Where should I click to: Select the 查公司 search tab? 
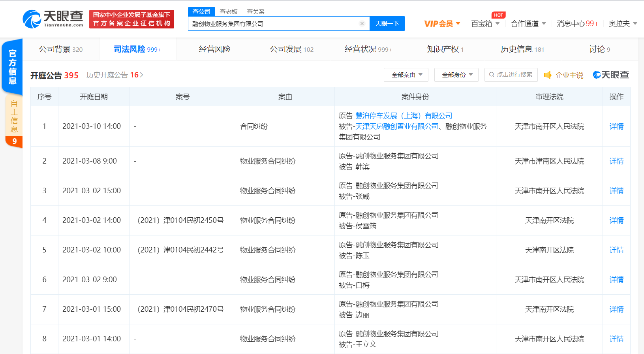201,12
